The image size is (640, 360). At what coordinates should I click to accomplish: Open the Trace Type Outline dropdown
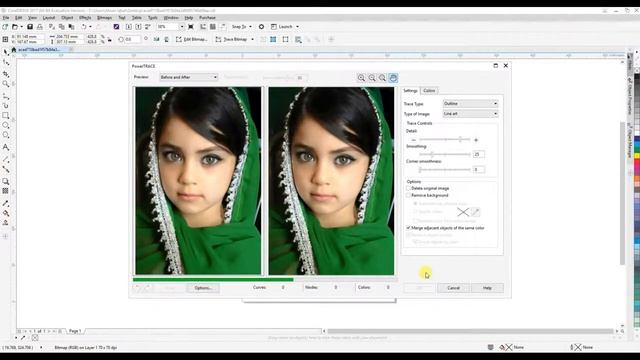coord(470,104)
